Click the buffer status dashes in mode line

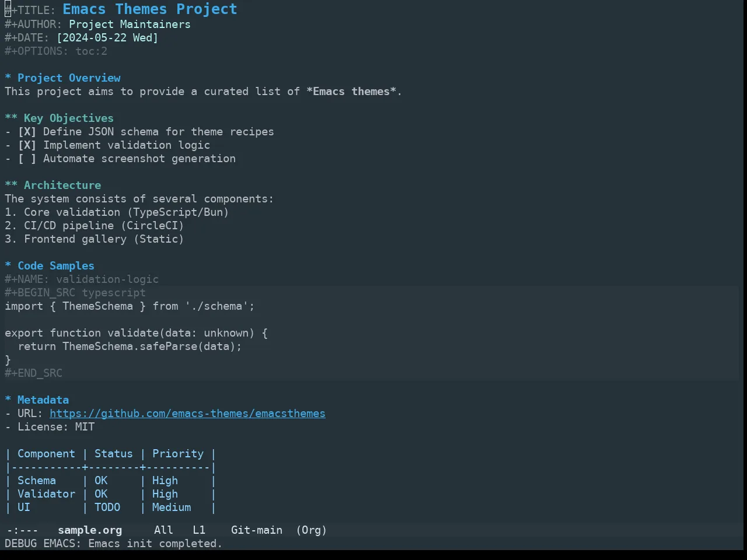coord(22,530)
